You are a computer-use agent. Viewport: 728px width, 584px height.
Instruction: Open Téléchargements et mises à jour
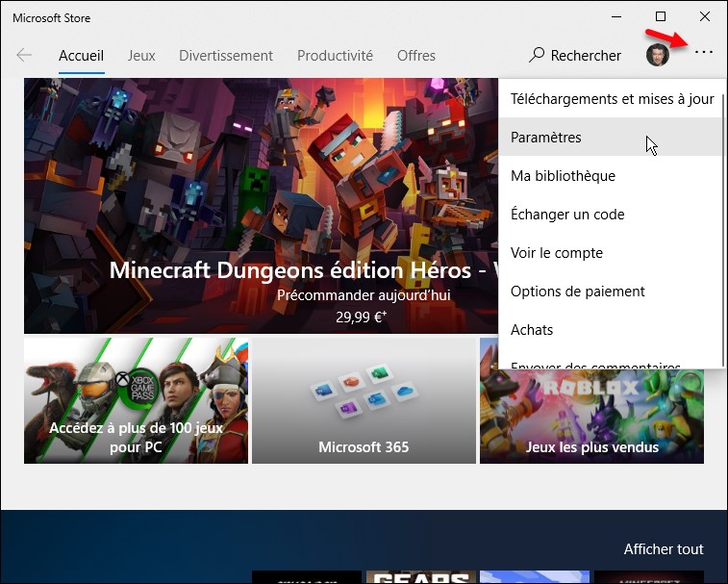click(x=612, y=99)
